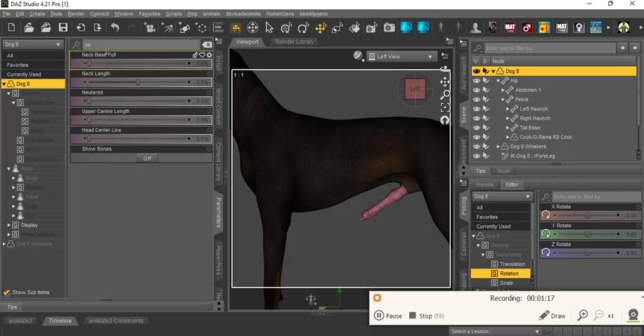The image size is (644, 336).
Task: Click the Render camera icon
Action: tap(389, 28)
